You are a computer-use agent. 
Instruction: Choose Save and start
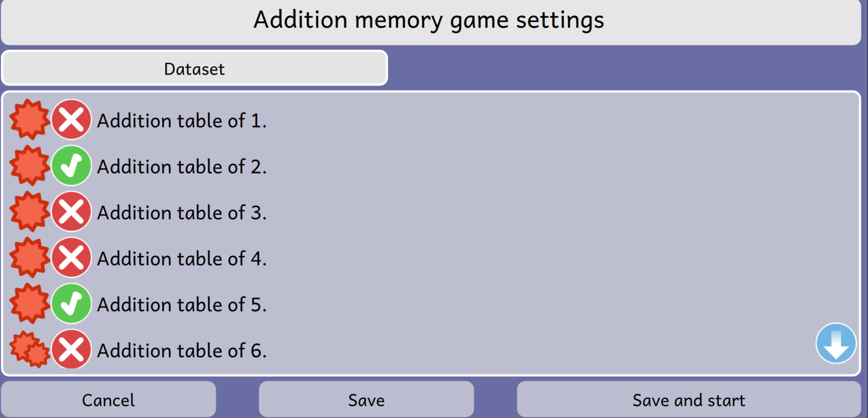pos(688,400)
